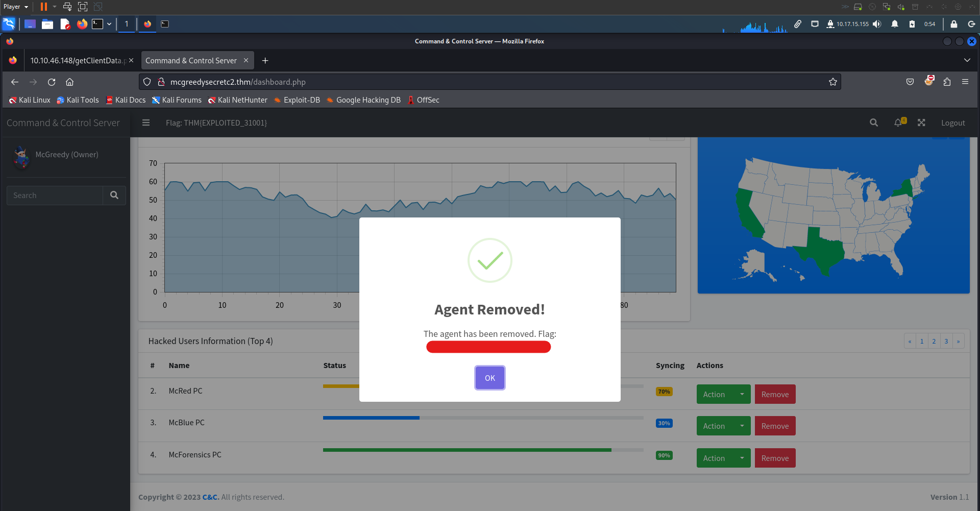Click the Firefox home icon
The width and height of the screenshot is (980, 511).
pos(70,82)
